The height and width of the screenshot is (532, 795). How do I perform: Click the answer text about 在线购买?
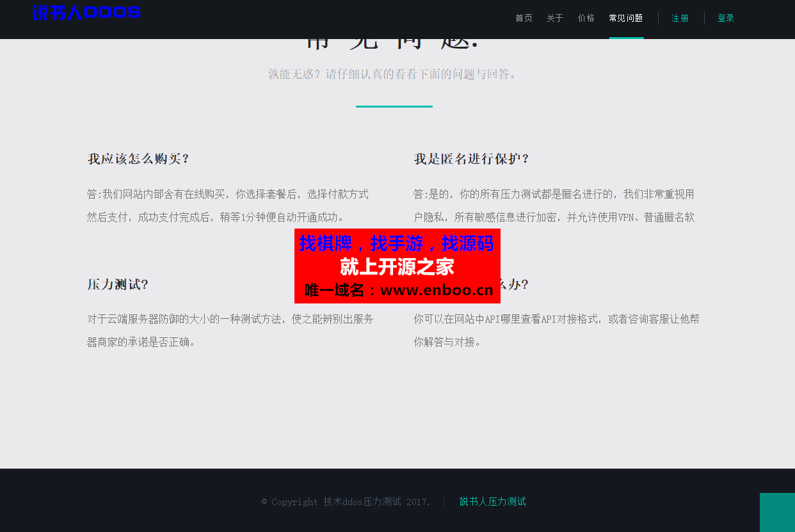click(x=228, y=206)
